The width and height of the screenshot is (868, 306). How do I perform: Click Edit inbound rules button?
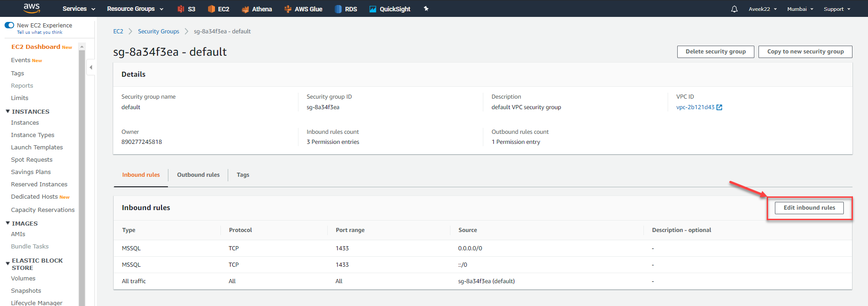(809, 208)
